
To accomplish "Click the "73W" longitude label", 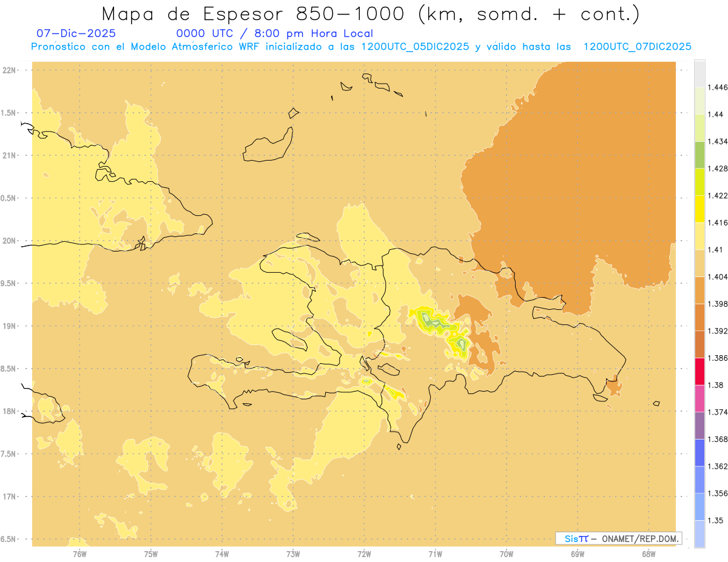I will 293,554.
